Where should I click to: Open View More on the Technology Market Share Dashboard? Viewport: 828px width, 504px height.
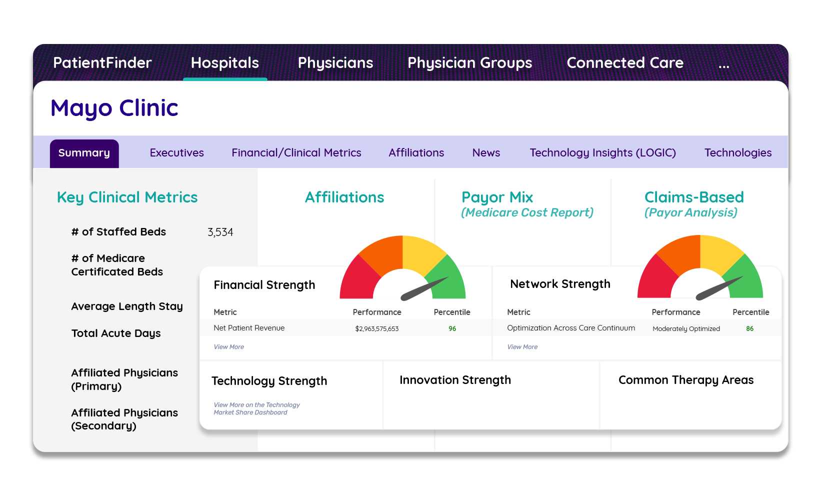[256, 408]
